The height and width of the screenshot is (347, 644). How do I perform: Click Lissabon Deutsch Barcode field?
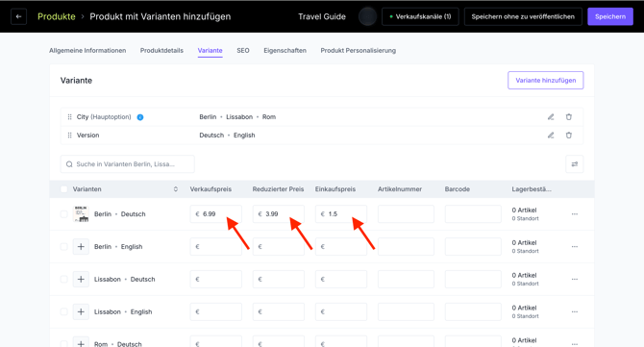(x=473, y=280)
